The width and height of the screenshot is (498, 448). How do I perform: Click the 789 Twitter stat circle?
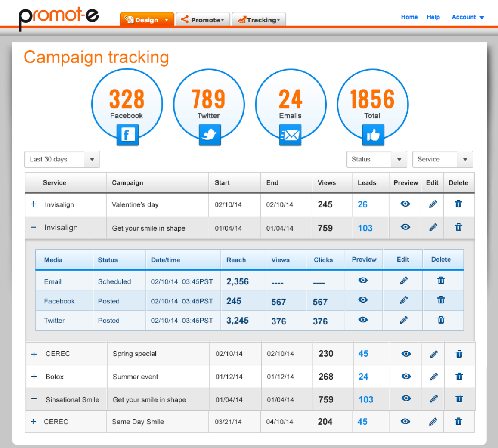(x=209, y=105)
